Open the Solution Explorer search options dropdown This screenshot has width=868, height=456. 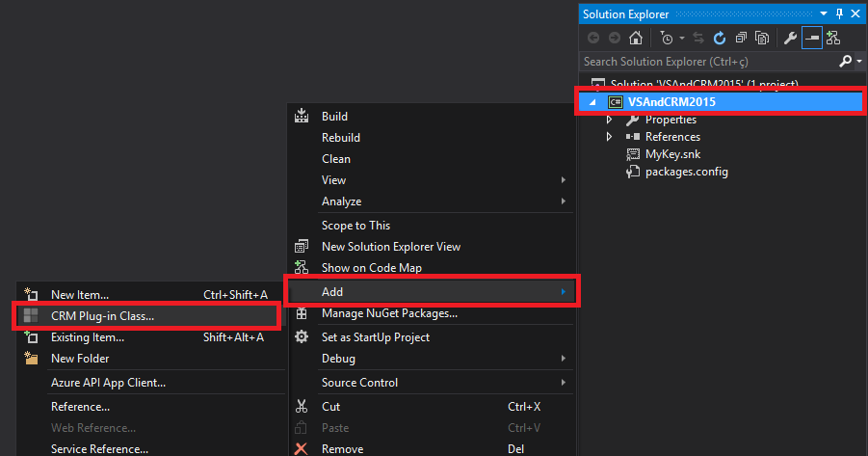coord(857,62)
